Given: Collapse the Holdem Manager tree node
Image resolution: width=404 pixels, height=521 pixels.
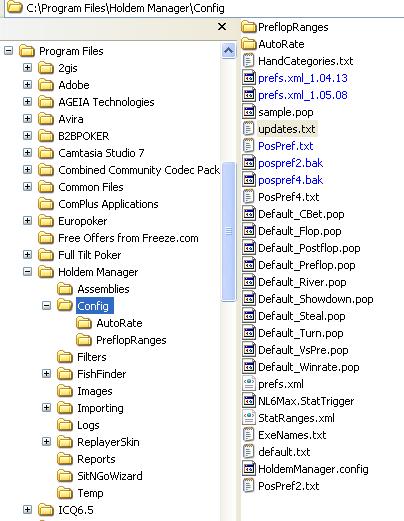Looking at the screenshot, I should coord(27,272).
